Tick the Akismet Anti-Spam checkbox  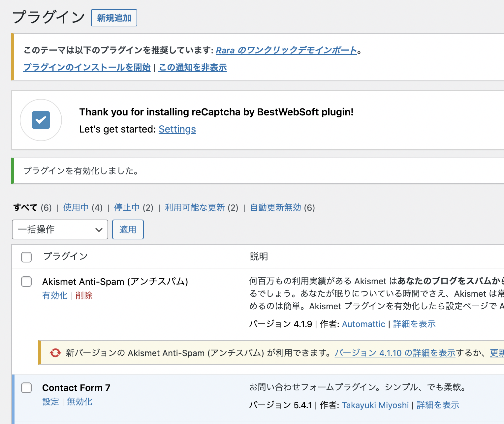(x=26, y=282)
